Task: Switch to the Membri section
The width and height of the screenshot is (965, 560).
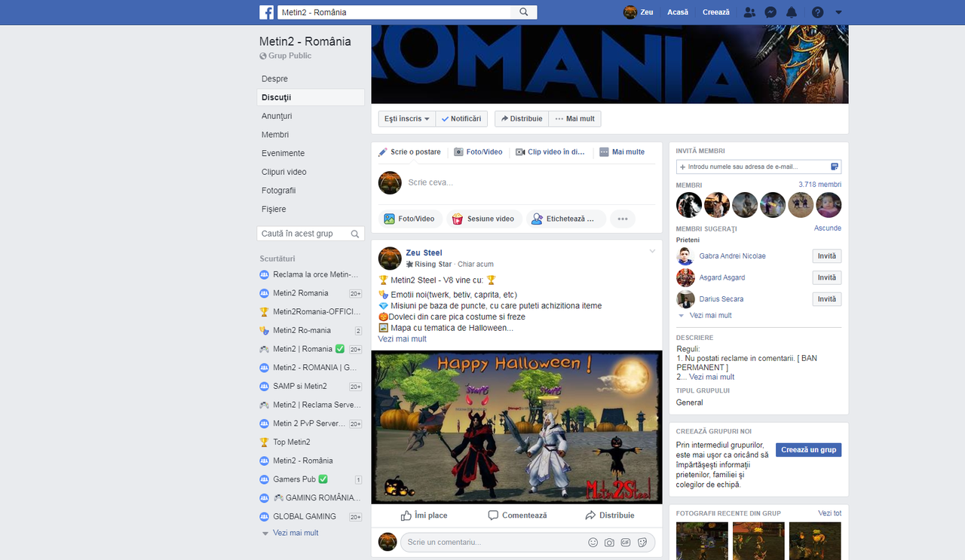Action: click(x=275, y=134)
